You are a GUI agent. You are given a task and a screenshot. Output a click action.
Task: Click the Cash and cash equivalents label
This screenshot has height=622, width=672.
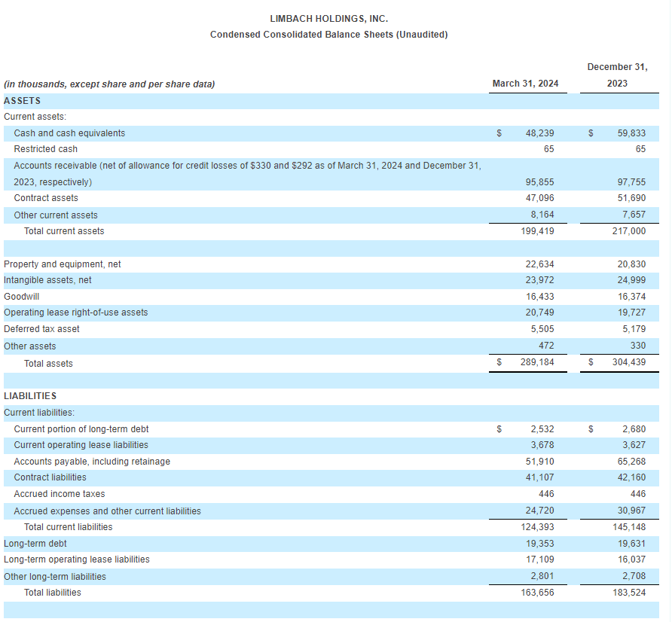click(69, 133)
